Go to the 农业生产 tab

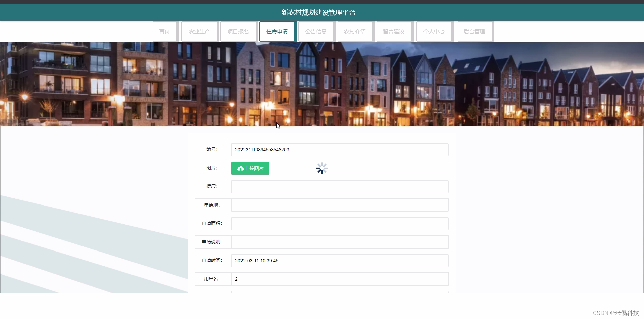(199, 31)
